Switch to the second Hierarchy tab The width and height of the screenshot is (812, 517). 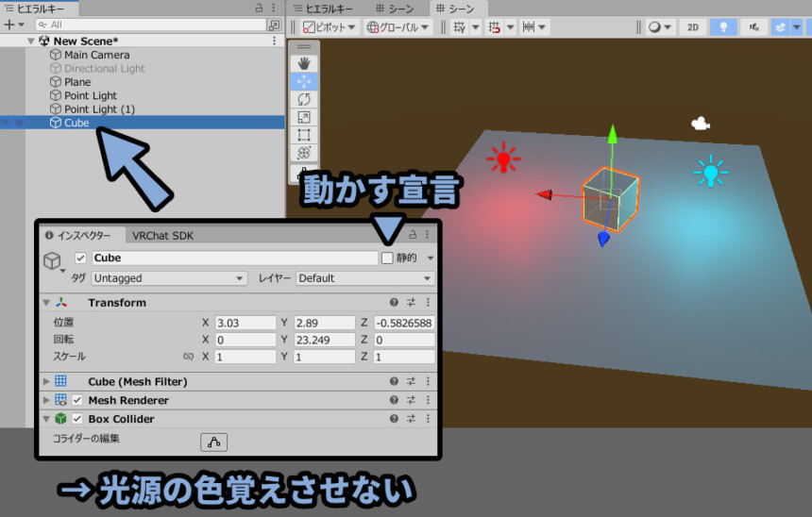point(323,8)
